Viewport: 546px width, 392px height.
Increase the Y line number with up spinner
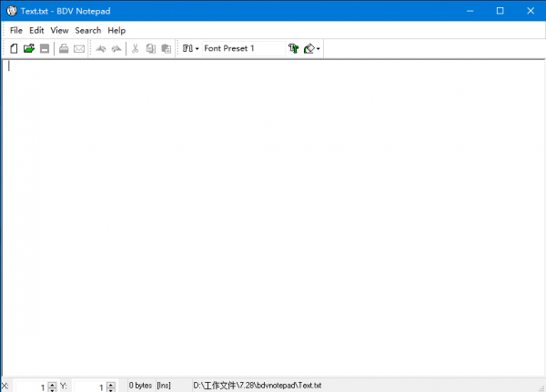111,383
